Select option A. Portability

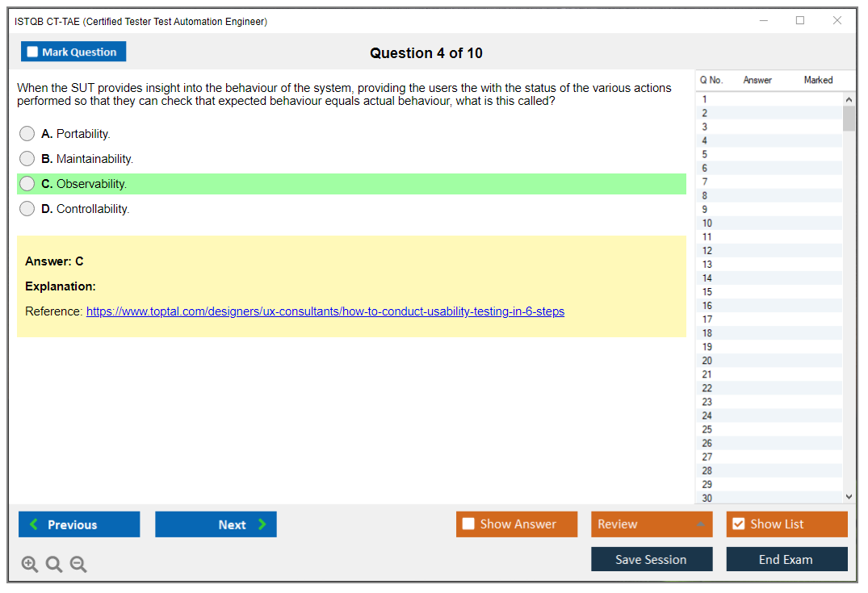(x=27, y=134)
